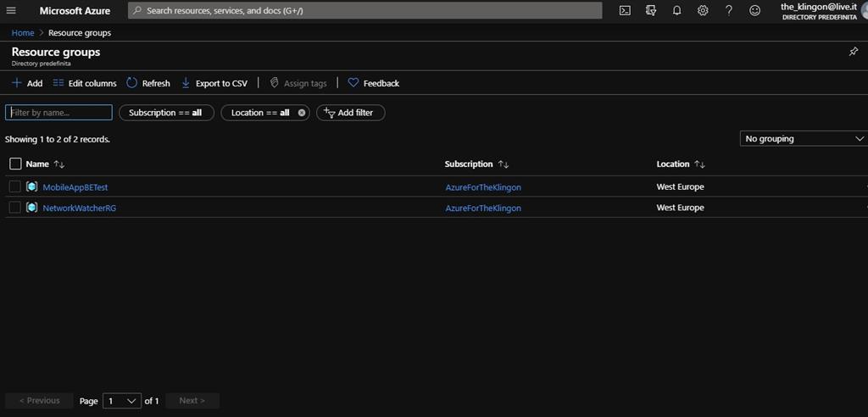Open NetworkWatcherRG resource group
Image resolution: width=868 pixels, height=417 pixels.
79,208
